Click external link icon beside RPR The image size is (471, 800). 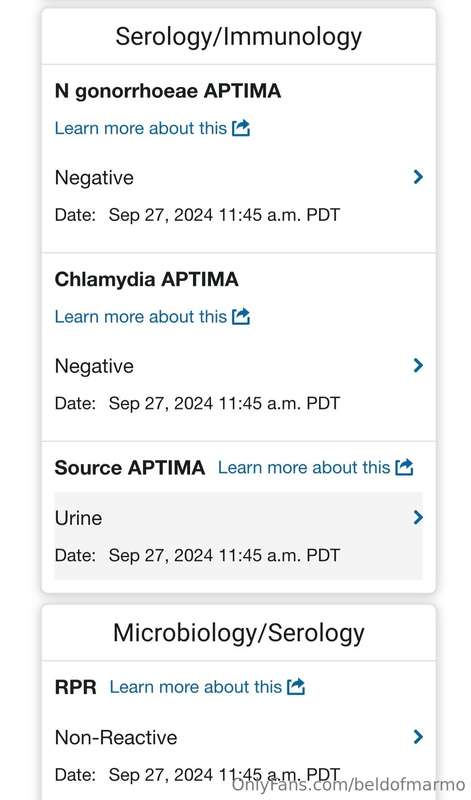click(296, 686)
